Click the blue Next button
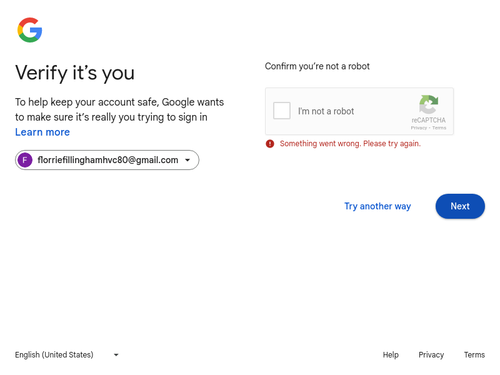 460,206
